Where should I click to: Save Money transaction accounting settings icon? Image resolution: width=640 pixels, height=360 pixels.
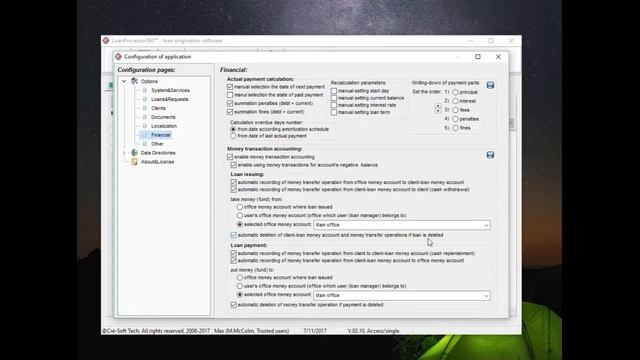[x=490, y=155]
